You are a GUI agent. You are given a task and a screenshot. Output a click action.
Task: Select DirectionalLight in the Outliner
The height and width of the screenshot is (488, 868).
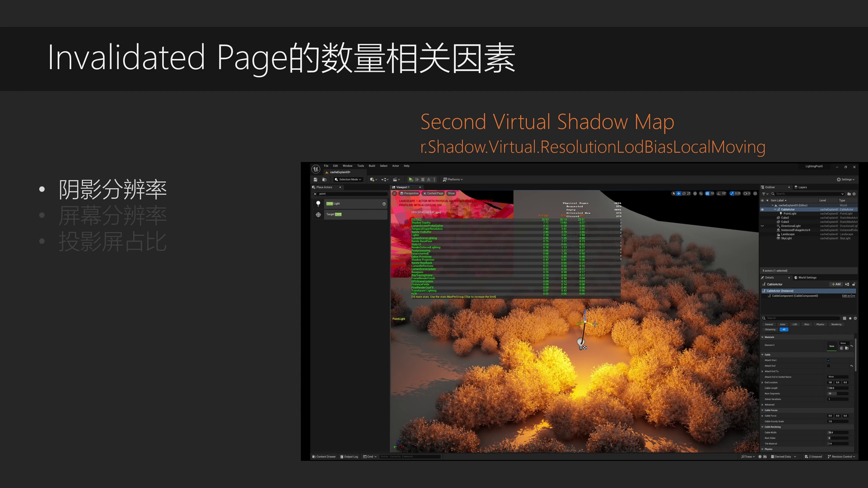click(x=791, y=226)
